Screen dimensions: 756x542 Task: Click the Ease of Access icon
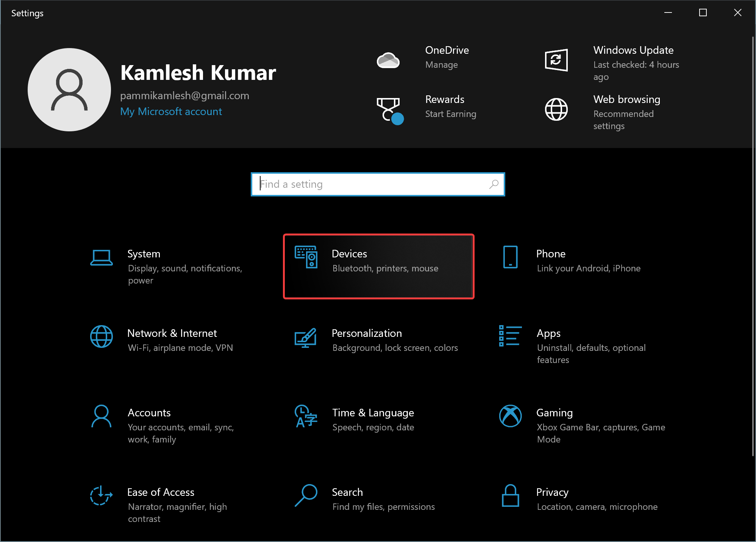point(101,495)
